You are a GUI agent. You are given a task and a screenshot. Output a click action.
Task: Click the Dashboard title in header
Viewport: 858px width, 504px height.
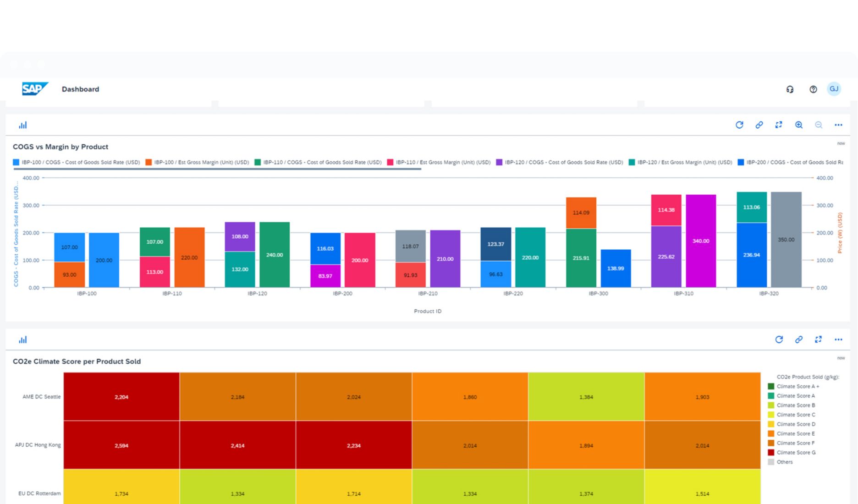80,89
